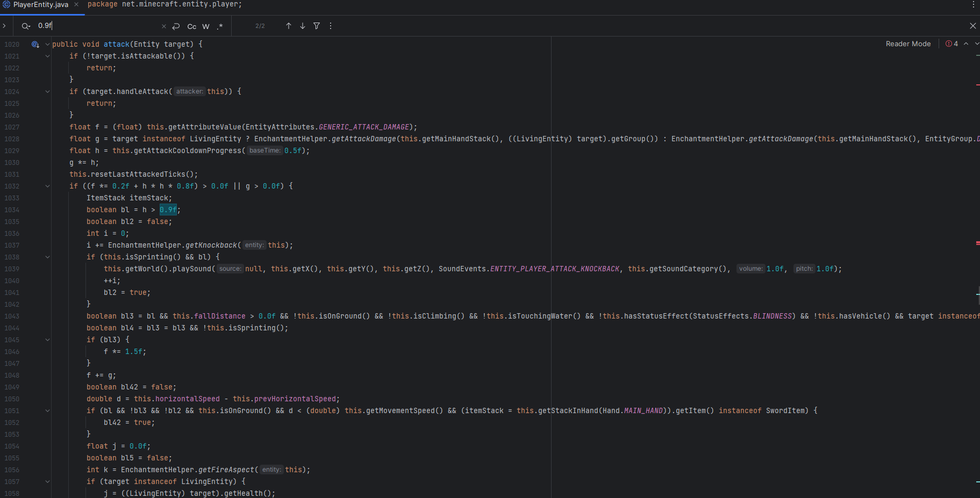The height and width of the screenshot is (498, 980).
Task: Close the find bar
Action: point(972,26)
